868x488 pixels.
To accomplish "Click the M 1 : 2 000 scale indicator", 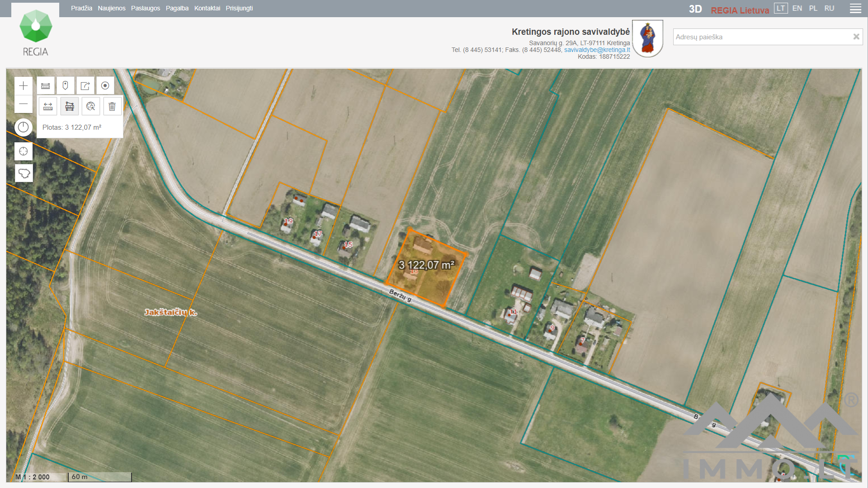I will click(32, 477).
